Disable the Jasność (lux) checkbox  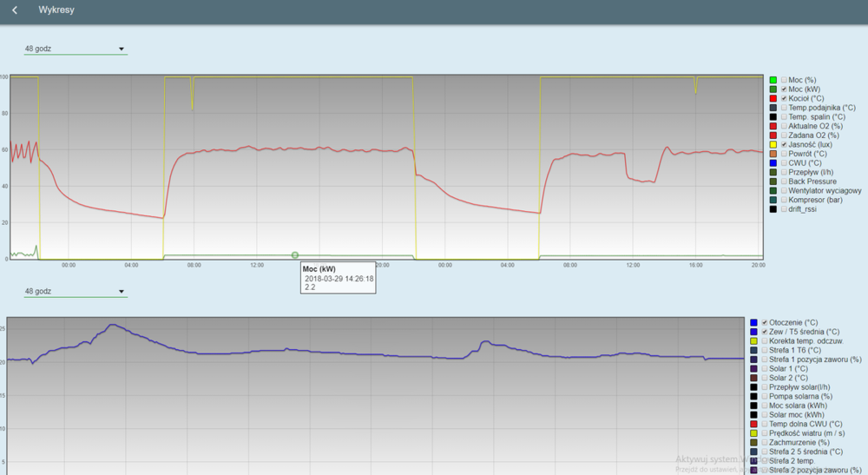(x=785, y=144)
